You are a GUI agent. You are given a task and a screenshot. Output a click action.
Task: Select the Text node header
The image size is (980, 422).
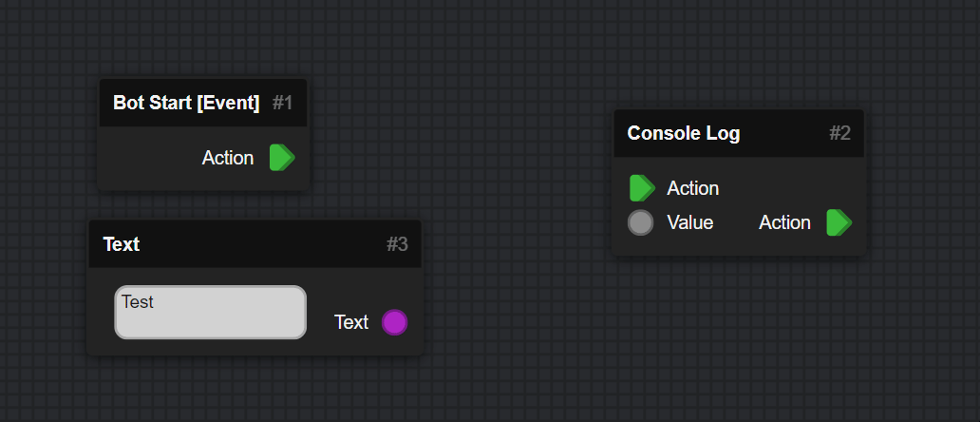[x=255, y=244]
